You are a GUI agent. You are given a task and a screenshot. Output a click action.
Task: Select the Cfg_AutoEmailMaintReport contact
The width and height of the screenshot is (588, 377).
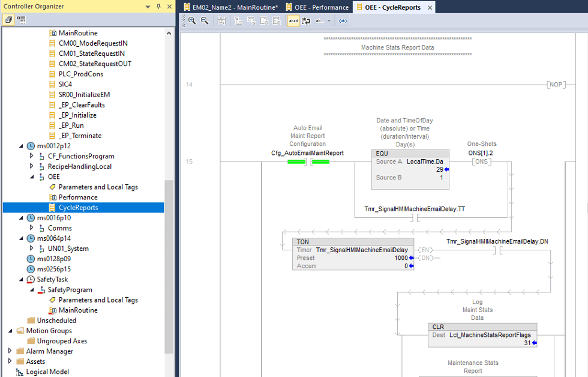coord(308,161)
